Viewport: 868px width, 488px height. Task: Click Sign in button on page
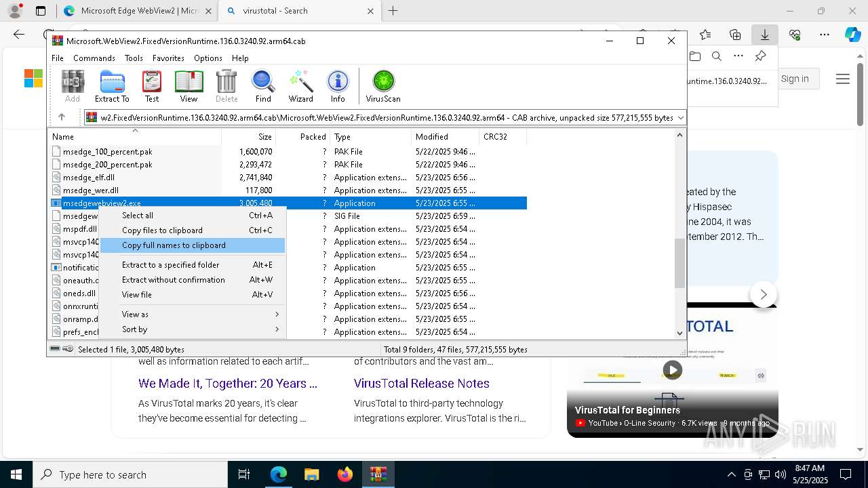click(x=794, y=79)
